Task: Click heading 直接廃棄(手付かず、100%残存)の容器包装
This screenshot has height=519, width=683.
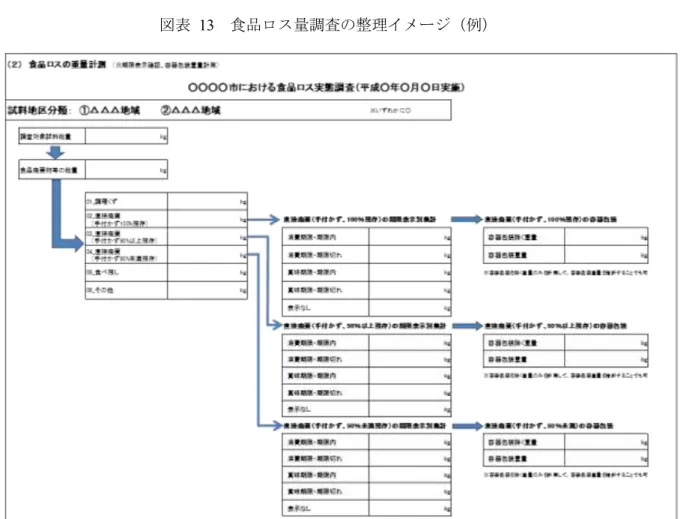Action: (551, 219)
